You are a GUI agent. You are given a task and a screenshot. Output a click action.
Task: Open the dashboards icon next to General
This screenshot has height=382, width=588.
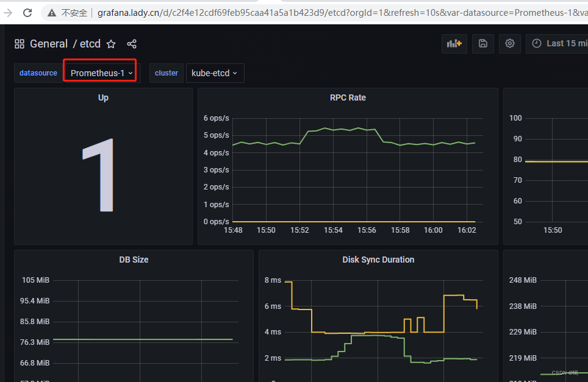pos(19,43)
